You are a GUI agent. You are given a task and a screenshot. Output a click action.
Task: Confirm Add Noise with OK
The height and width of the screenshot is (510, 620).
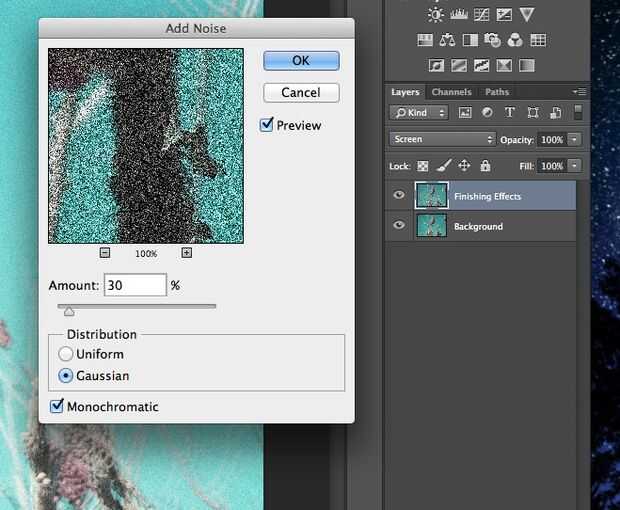[301, 60]
